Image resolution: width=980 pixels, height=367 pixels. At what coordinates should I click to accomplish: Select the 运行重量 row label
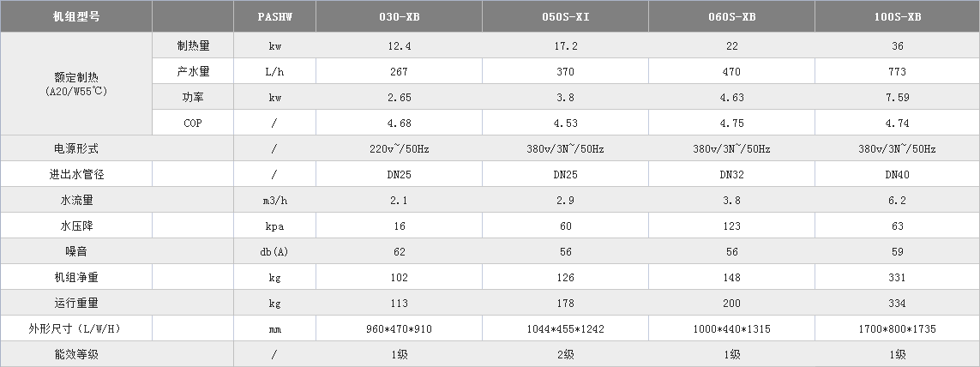(x=76, y=304)
